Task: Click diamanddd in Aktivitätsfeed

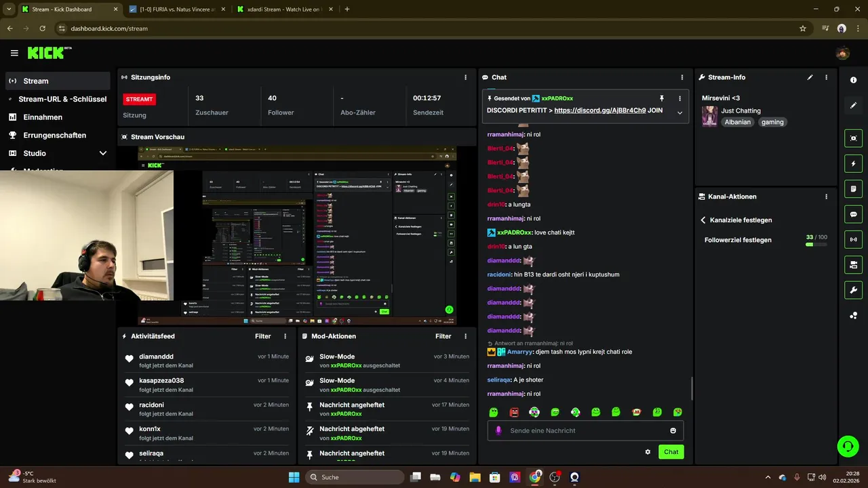Action: coord(156,357)
